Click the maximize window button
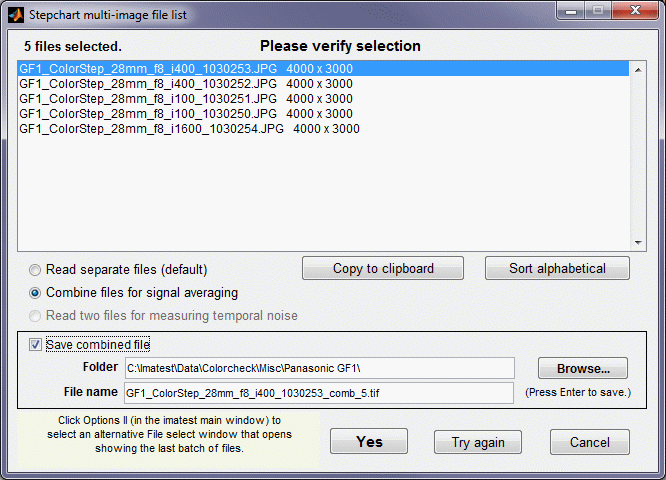666x480 pixels. point(598,10)
